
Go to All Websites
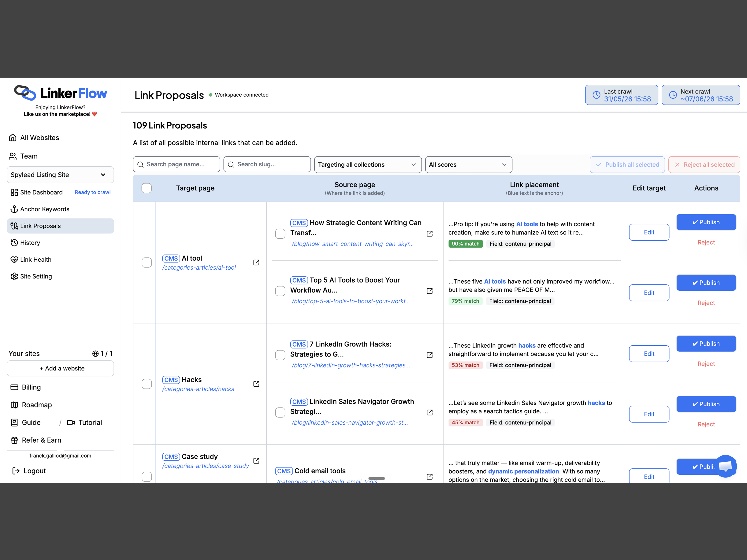pos(39,138)
